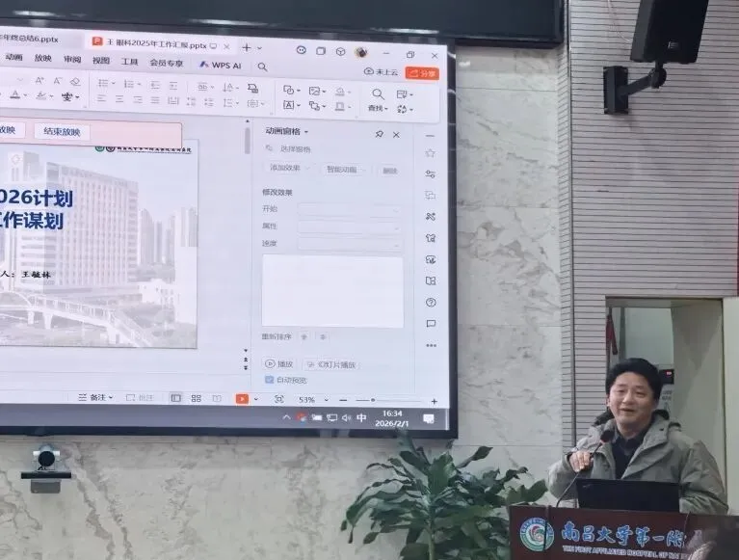Open the 速度 speed combo box
Screen dimensions: 739x560
349,244
